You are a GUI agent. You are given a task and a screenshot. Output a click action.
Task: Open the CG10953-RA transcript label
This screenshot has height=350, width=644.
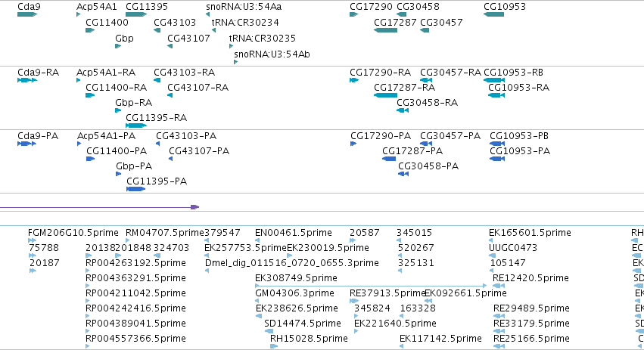[518, 88]
